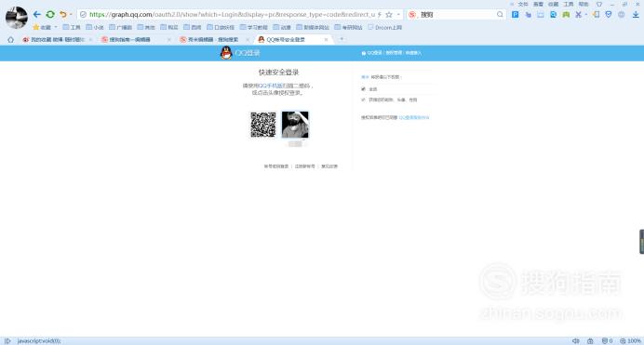Image resolution: width=644 pixels, height=345 pixels.
Task: Open the scissors tool dropdown arrow
Action: click(585, 14)
